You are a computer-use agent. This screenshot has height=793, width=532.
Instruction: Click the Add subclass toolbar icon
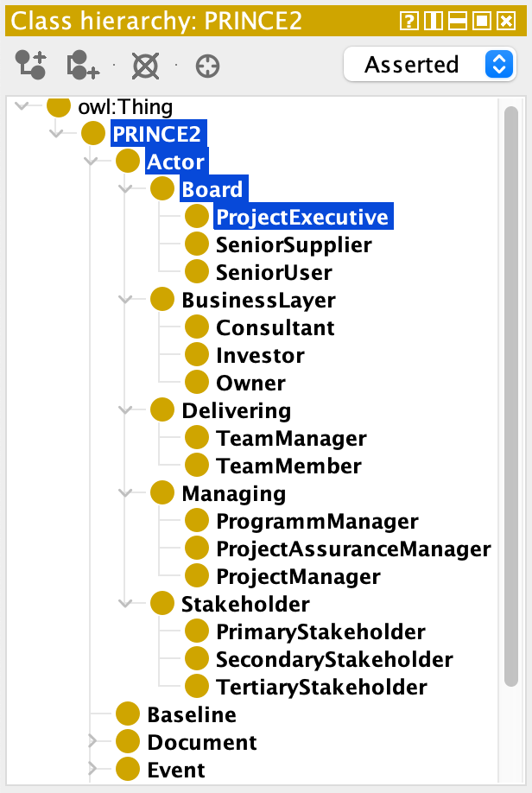tap(31, 65)
